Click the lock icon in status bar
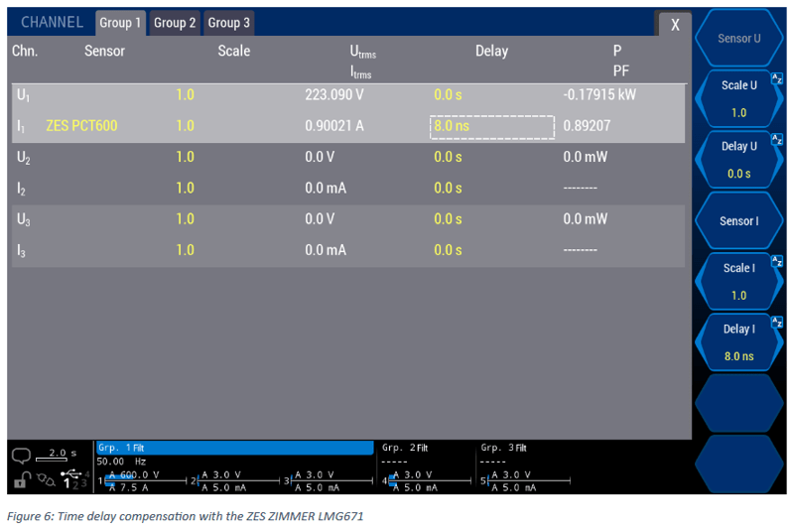794x532 pixels. tap(20, 481)
